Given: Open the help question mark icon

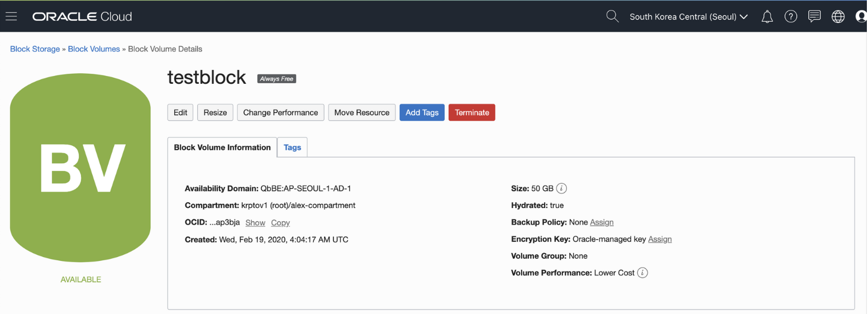Looking at the screenshot, I should (790, 17).
